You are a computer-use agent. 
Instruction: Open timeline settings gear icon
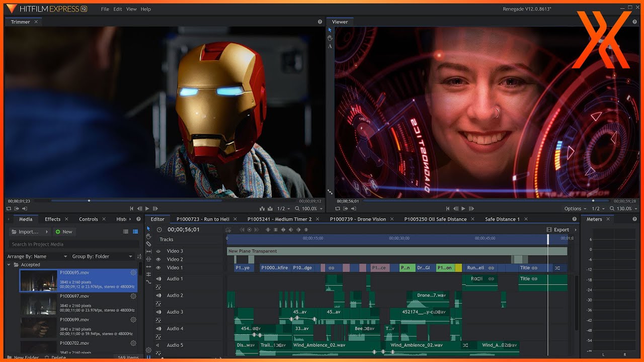[148, 350]
